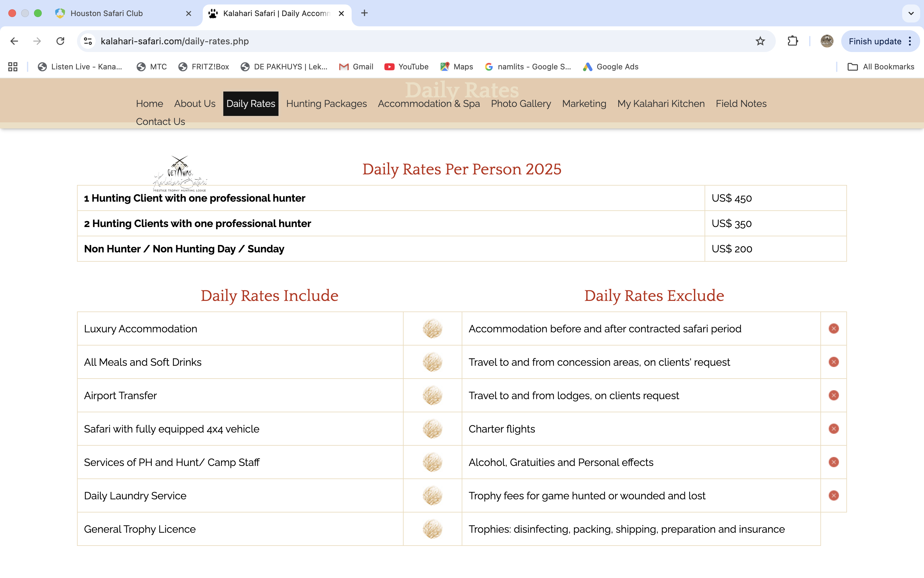Click the US$ 350 rate cell
The width and height of the screenshot is (924, 578).
click(x=775, y=223)
